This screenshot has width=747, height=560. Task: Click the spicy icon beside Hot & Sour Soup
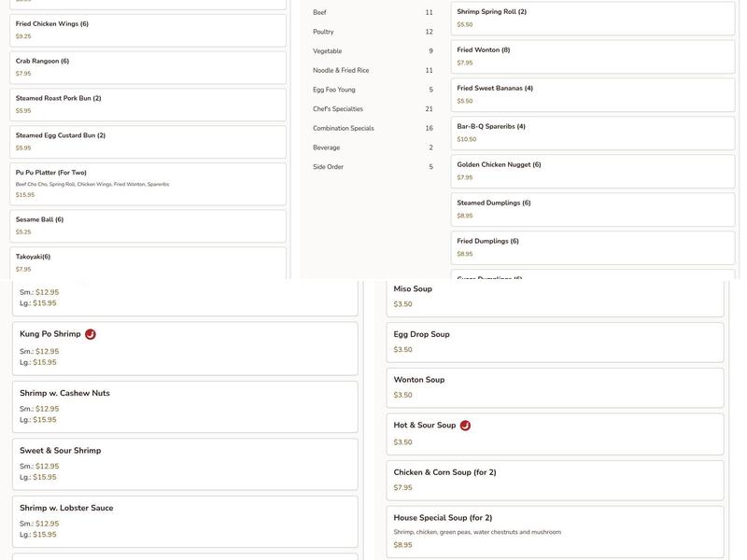pyautogui.click(x=465, y=426)
